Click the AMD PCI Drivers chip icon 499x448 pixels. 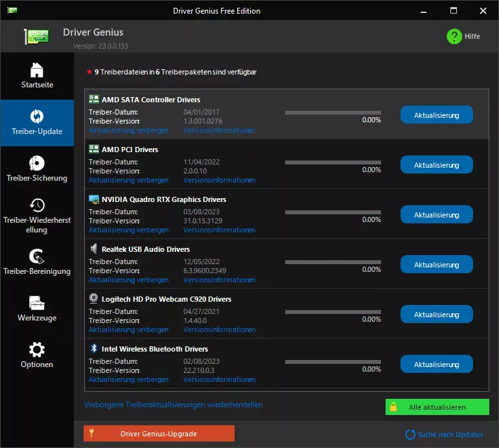(x=93, y=149)
